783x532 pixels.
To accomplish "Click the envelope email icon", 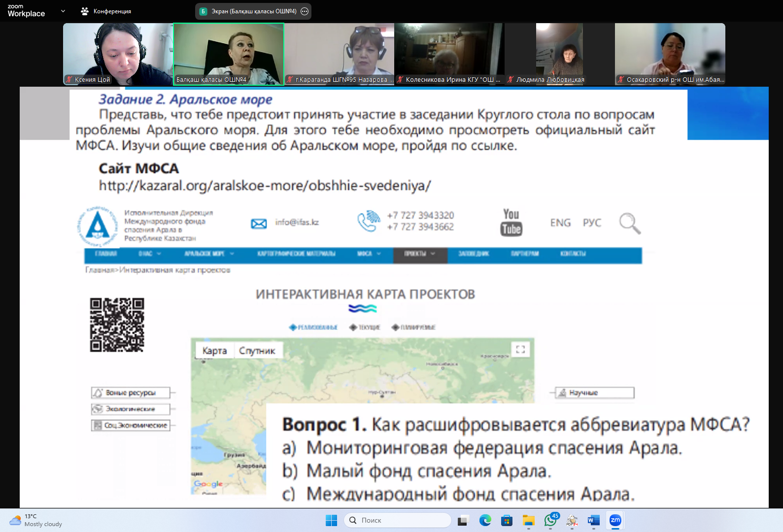I will point(259,224).
